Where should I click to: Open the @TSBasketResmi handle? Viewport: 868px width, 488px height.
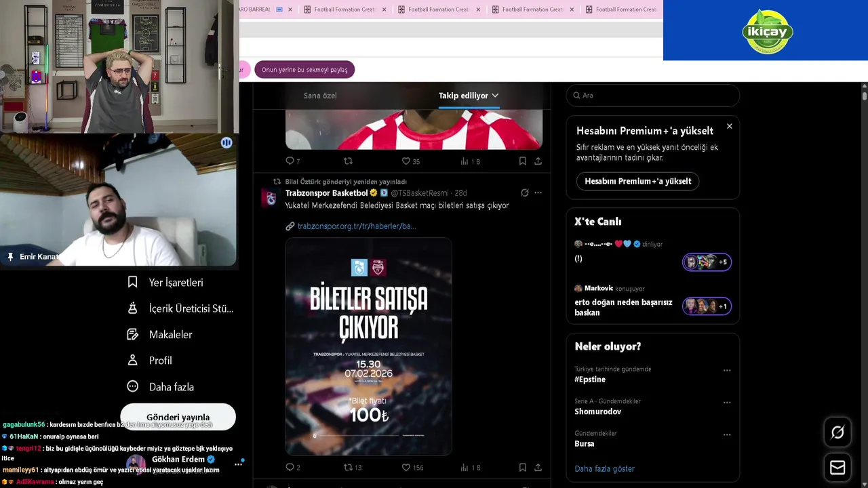click(420, 193)
